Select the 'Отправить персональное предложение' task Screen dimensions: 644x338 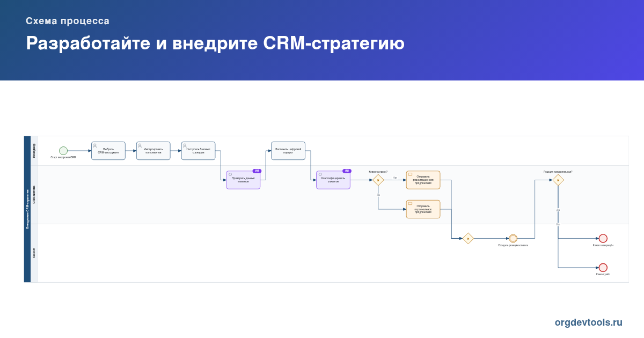point(423,209)
